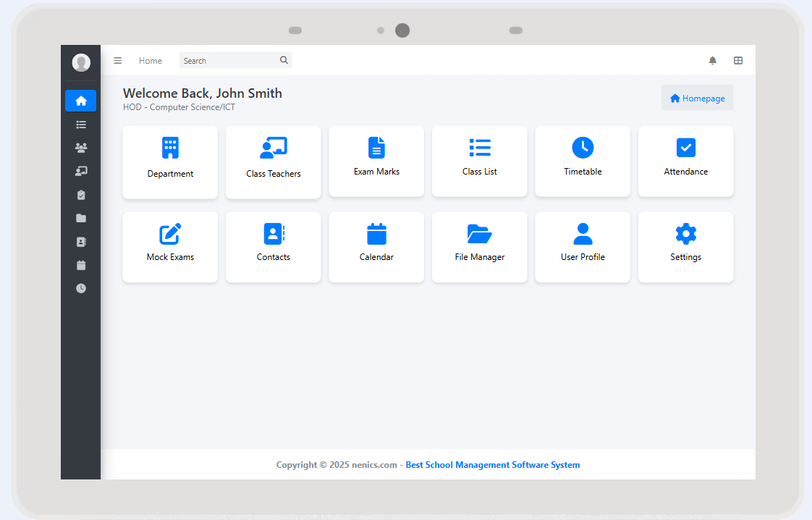Select the calendar icon in the sidebar
Viewport: 812px width, 520px height.
click(80, 265)
